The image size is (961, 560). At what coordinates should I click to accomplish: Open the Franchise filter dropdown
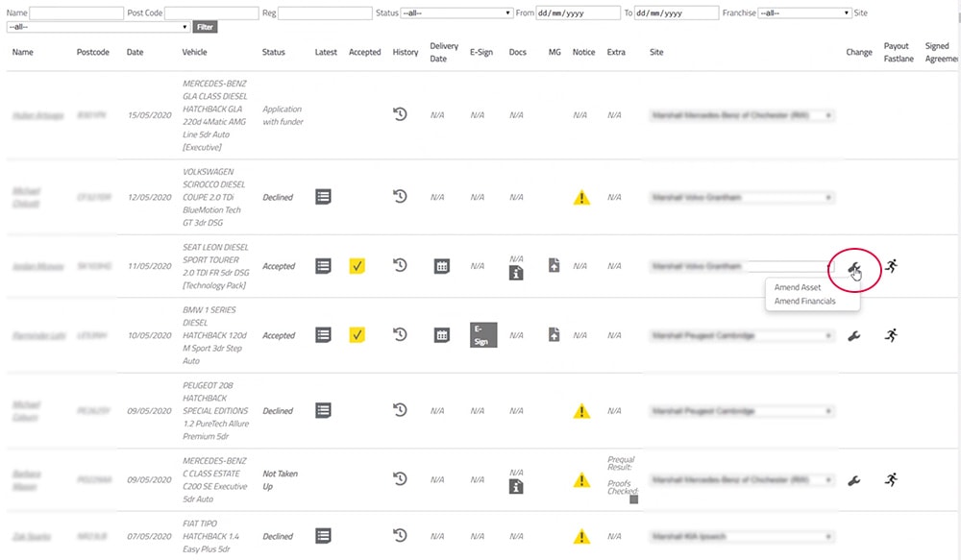804,12
